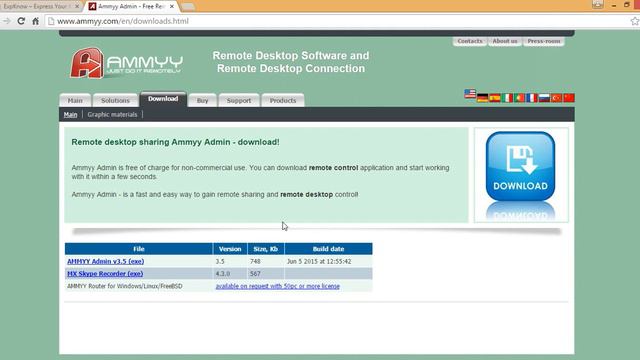Image resolution: width=640 pixels, height=360 pixels.
Task: Switch language with the Turkish flag
Action: pos(556,98)
